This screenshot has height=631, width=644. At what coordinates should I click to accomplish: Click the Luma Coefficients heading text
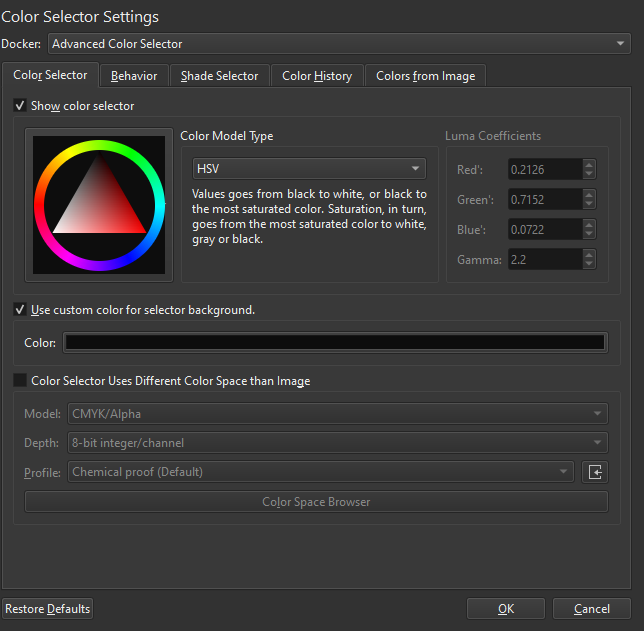493,136
